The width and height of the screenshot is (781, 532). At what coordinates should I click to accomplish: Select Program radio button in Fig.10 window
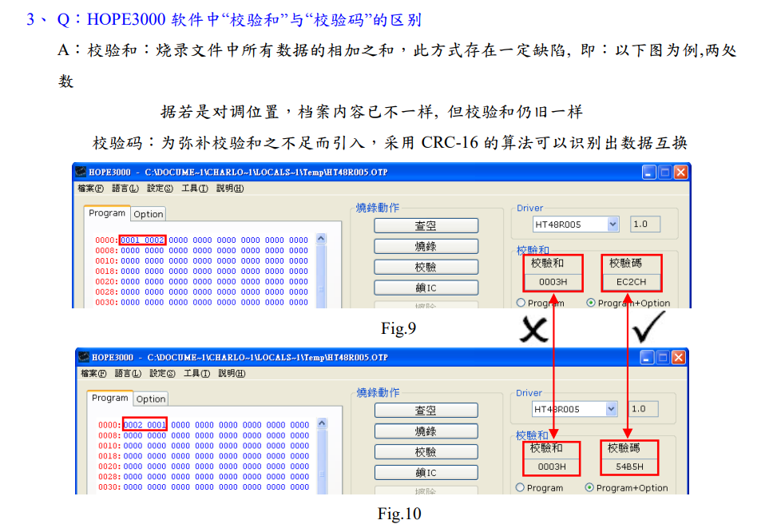520,487
